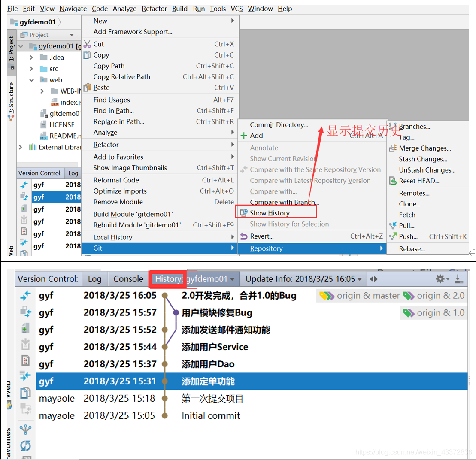Expand External Libraries node
Viewport: 476px width, 460px height.
[20, 147]
